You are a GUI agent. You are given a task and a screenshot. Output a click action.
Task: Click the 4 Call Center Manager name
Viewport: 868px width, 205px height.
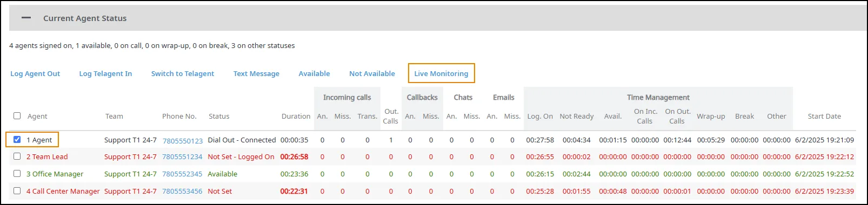pos(63,192)
